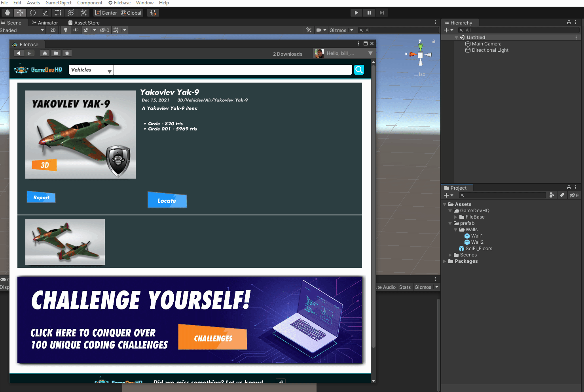Viewport: 584px width, 392px height.
Task: Toggle 2D scene view mode
Action: [53, 30]
